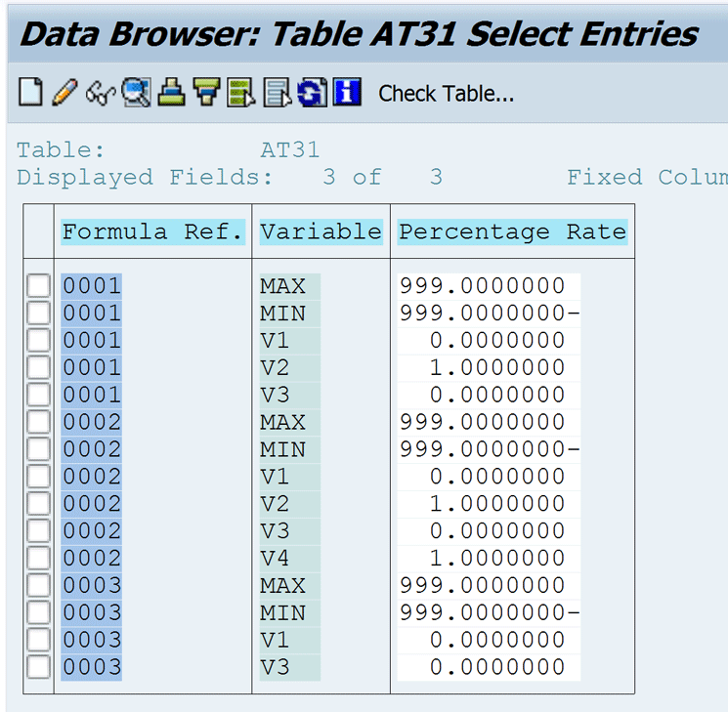This screenshot has height=712, width=728.
Task: Click the magnifier Find icon
Action: tap(136, 92)
